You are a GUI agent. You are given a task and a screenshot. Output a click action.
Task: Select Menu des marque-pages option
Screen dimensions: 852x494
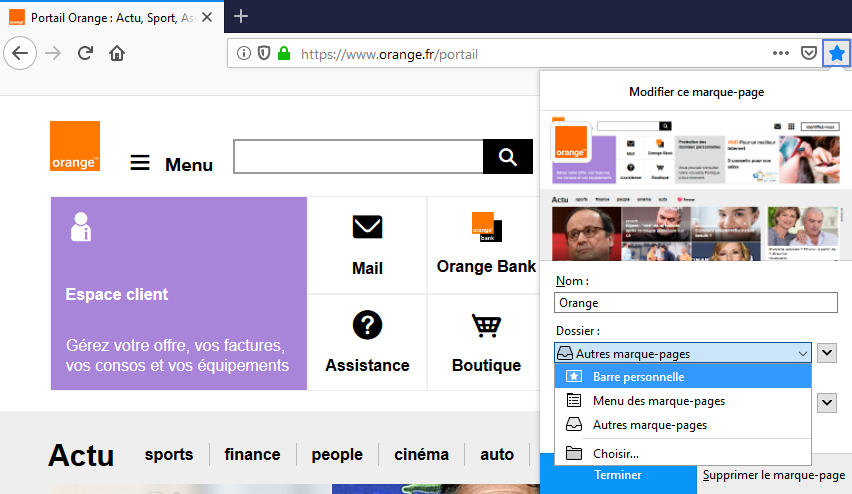[683, 401]
